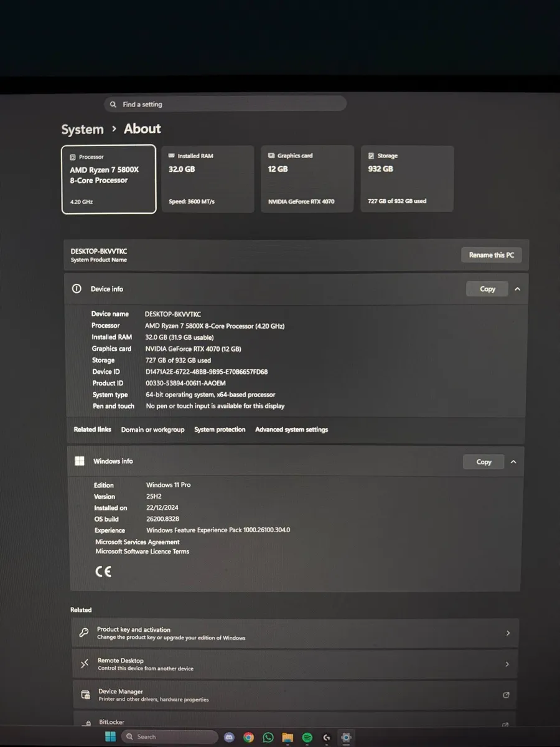Click Installed on date 22/12/2024

(x=162, y=507)
